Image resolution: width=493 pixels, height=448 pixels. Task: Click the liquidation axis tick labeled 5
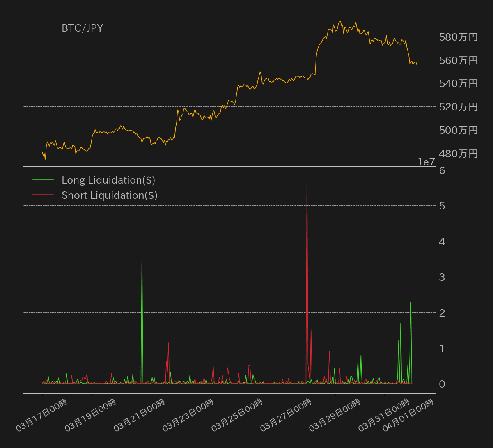click(442, 206)
